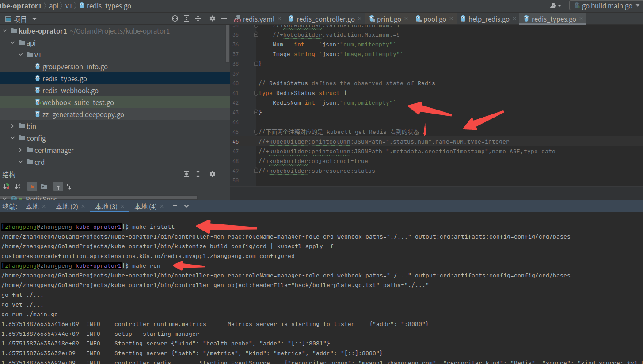Expand the certmanager folder

[x=21, y=150]
